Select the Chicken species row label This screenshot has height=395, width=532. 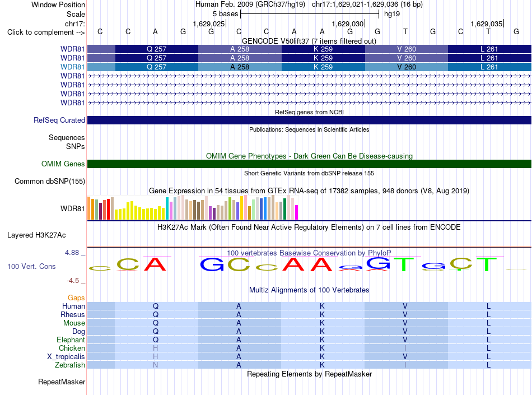pos(72,348)
